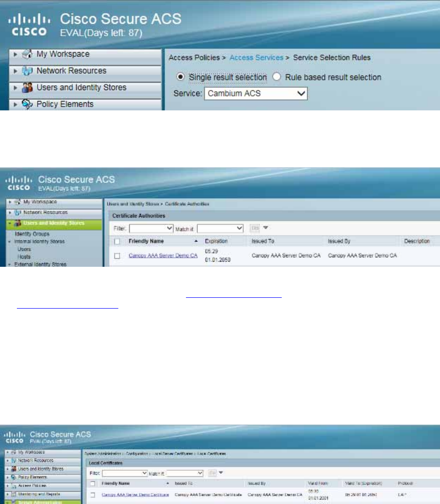Check select-all box in Local Certificates header
This screenshot has width=440, height=504.
93,483
